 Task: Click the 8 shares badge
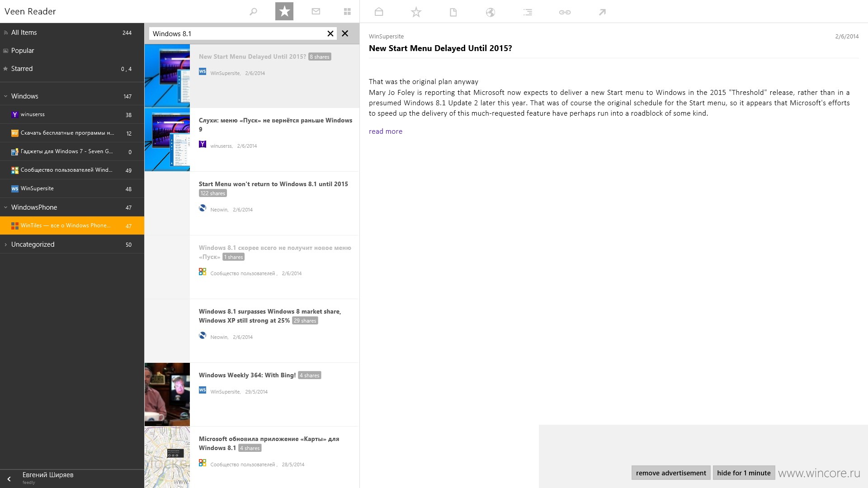(x=320, y=57)
